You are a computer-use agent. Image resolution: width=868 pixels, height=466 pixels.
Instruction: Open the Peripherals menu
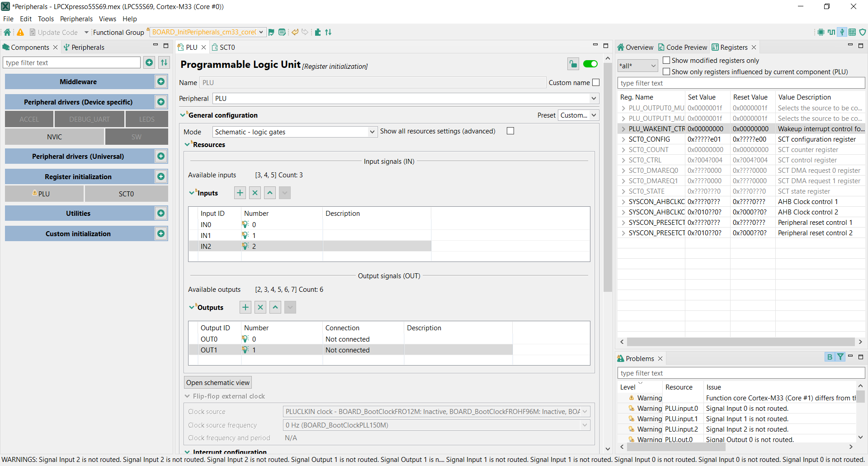[x=76, y=19]
